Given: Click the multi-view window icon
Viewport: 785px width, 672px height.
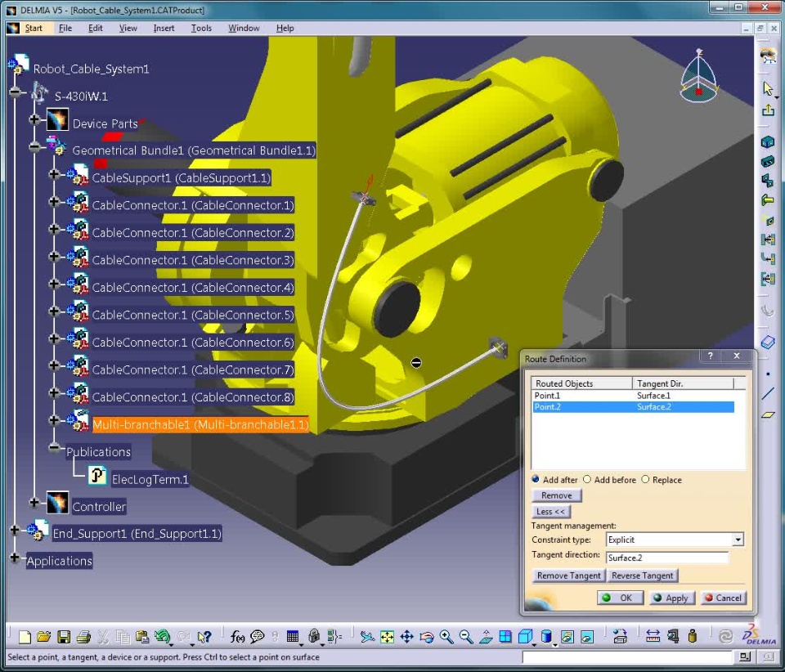Looking at the screenshot, I should (505, 637).
